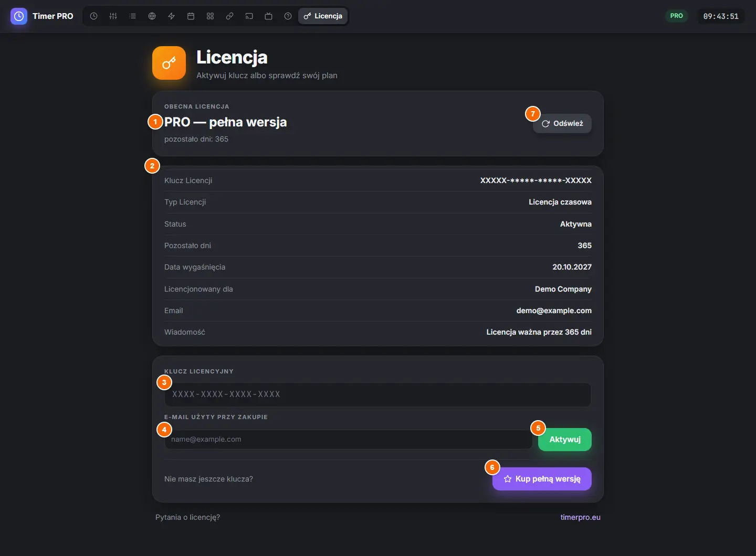
Task: Open the TV display tab
Action: [268, 16]
